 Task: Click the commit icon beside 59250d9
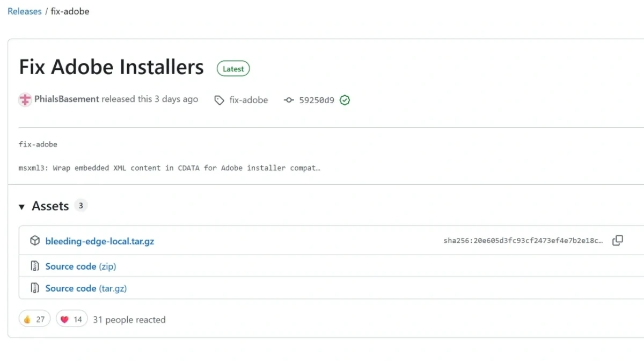(289, 100)
